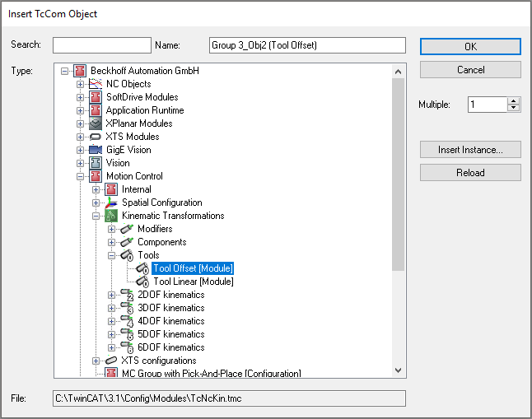Click the Tools folder icon
The image size is (532, 419).
pos(127,255)
